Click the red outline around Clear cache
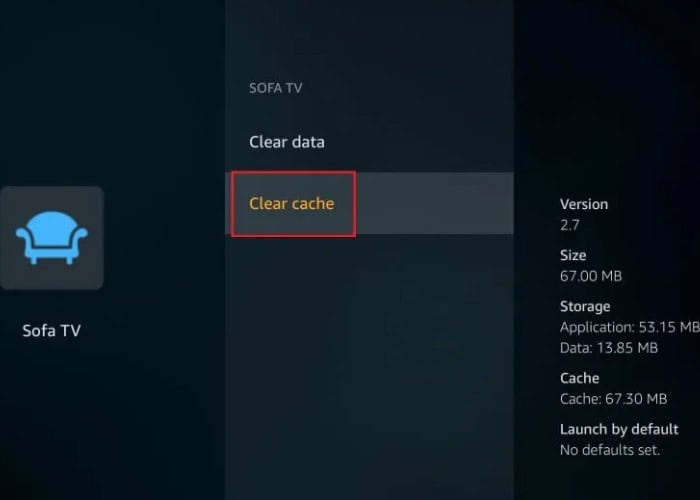Image resolution: width=700 pixels, height=500 pixels. (x=293, y=171)
